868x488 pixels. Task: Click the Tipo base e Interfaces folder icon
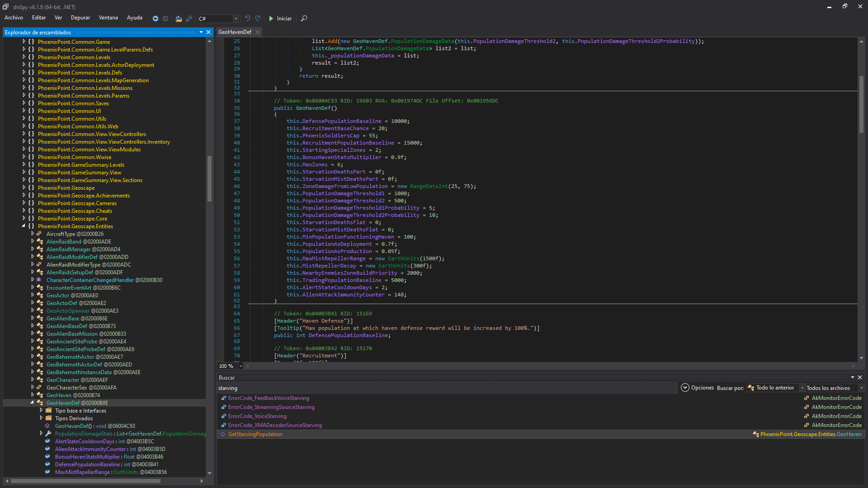(49, 410)
